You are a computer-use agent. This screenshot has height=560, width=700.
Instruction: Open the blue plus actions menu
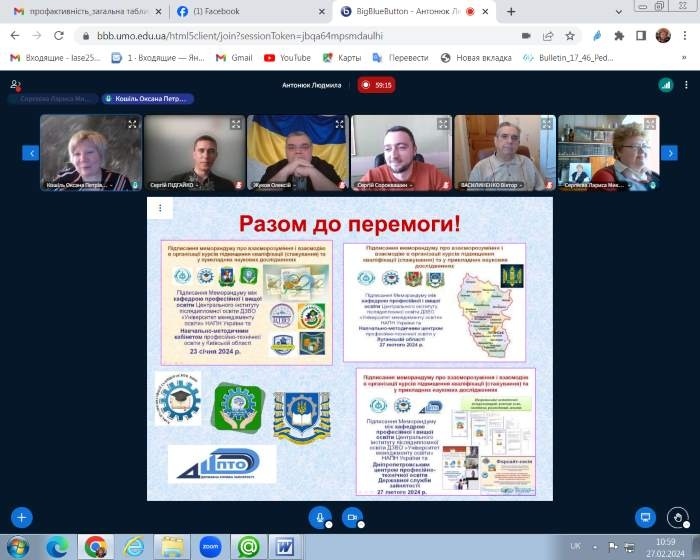coord(22,545)
